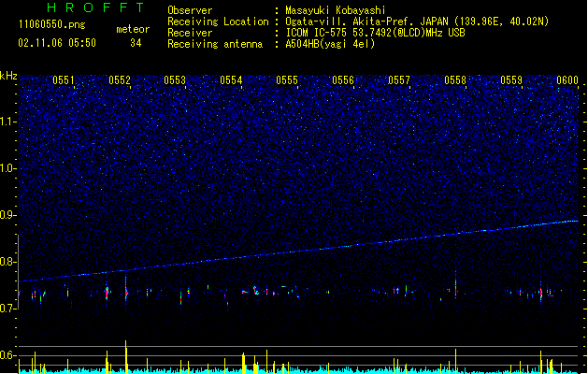Click the 0.9 kHz axis label
This screenshot has width=588, height=374.
8,215
